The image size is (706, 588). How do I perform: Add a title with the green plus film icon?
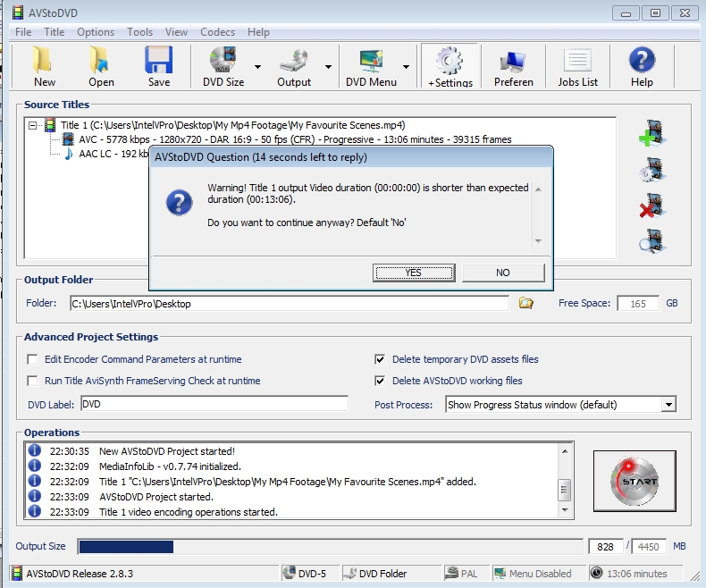coord(652,133)
